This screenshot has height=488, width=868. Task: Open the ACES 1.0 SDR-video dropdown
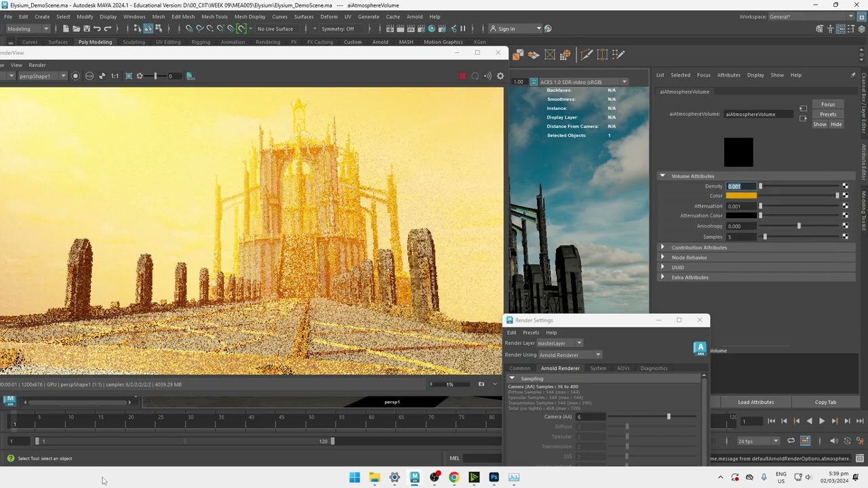coord(584,81)
